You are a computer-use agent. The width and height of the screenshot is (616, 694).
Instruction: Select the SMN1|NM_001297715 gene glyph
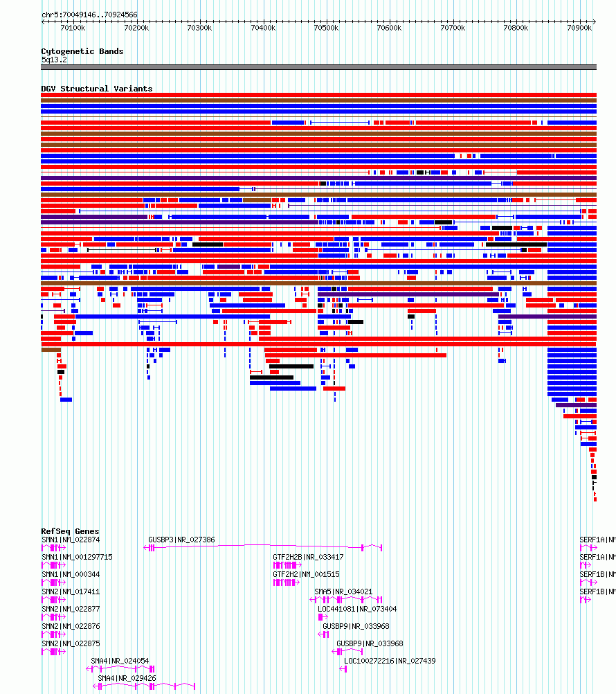pyautogui.click(x=53, y=565)
